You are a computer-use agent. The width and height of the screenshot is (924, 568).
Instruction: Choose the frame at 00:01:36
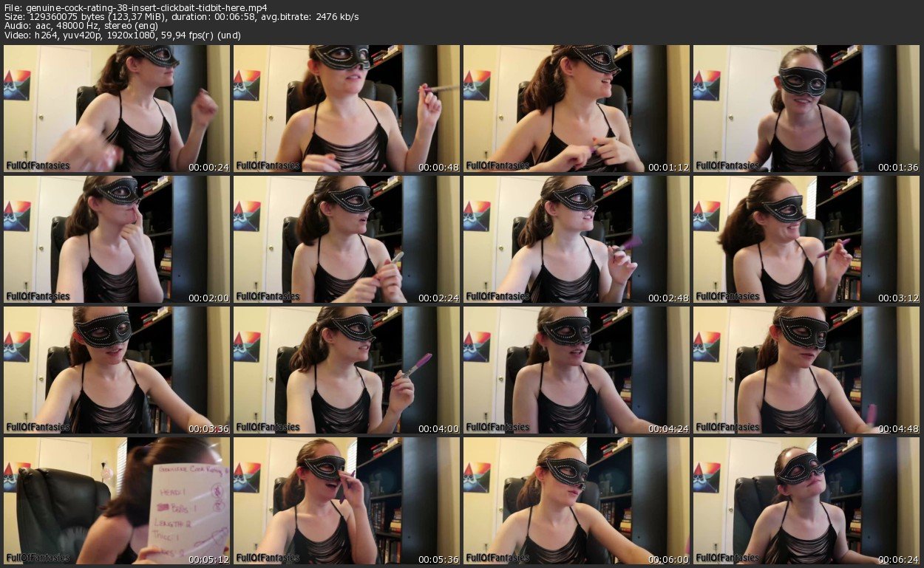pos(806,109)
